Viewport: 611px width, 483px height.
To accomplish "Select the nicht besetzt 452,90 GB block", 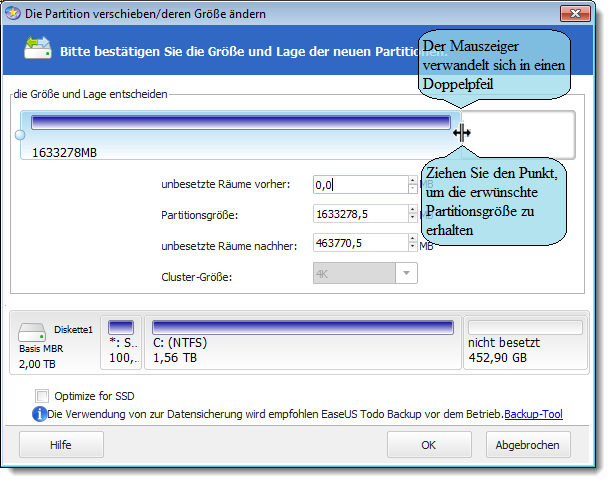I will tap(525, 343).
